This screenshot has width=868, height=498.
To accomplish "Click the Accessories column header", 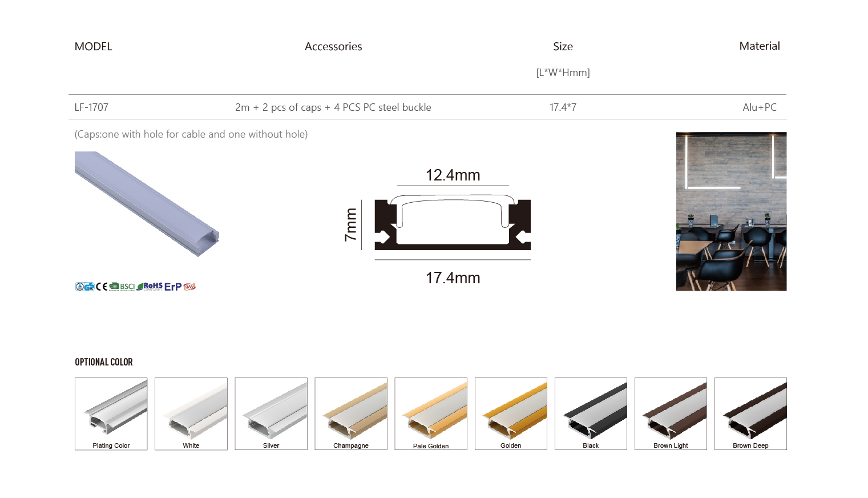I will (x=333, y=46).
